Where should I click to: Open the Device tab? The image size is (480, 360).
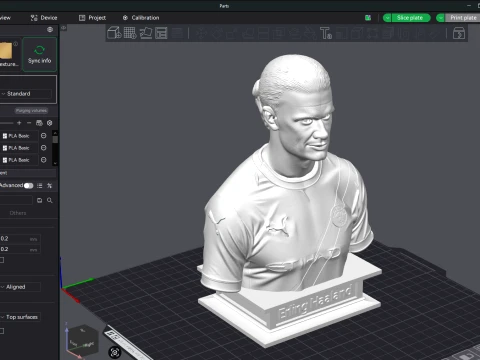(44, 18)
